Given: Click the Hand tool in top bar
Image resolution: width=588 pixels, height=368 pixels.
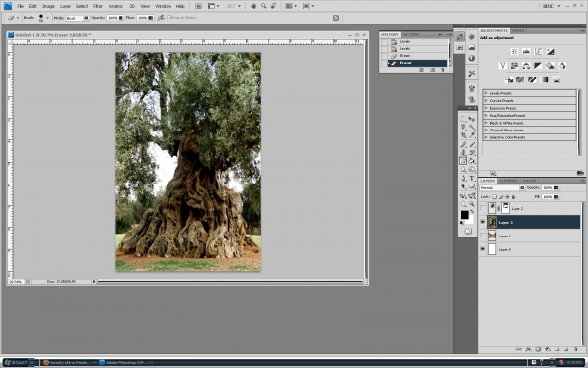Looking at the screenshot, I should pos(253,6).
